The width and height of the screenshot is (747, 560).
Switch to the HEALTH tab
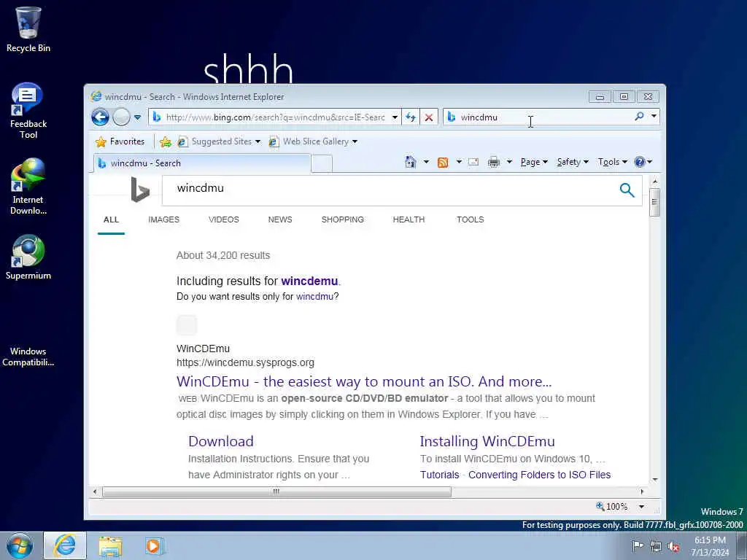click(x=409, y=219)
